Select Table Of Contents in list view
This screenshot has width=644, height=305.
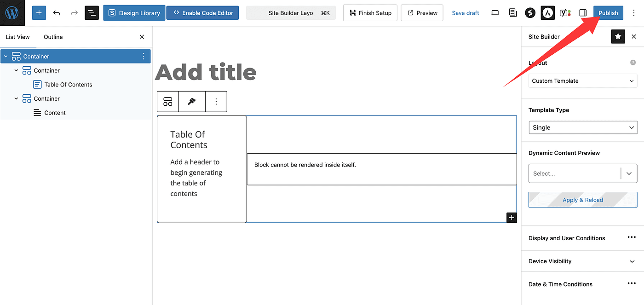68,85
